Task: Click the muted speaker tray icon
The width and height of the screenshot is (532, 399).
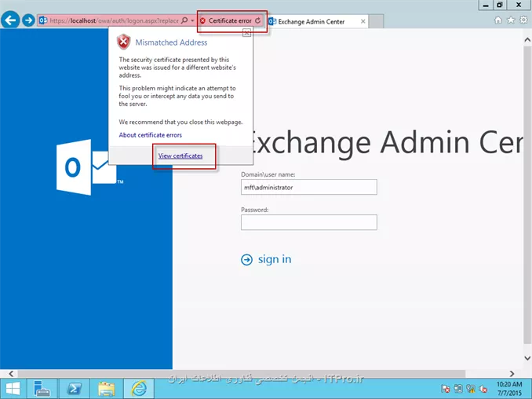Action: [x=483, y=389]
